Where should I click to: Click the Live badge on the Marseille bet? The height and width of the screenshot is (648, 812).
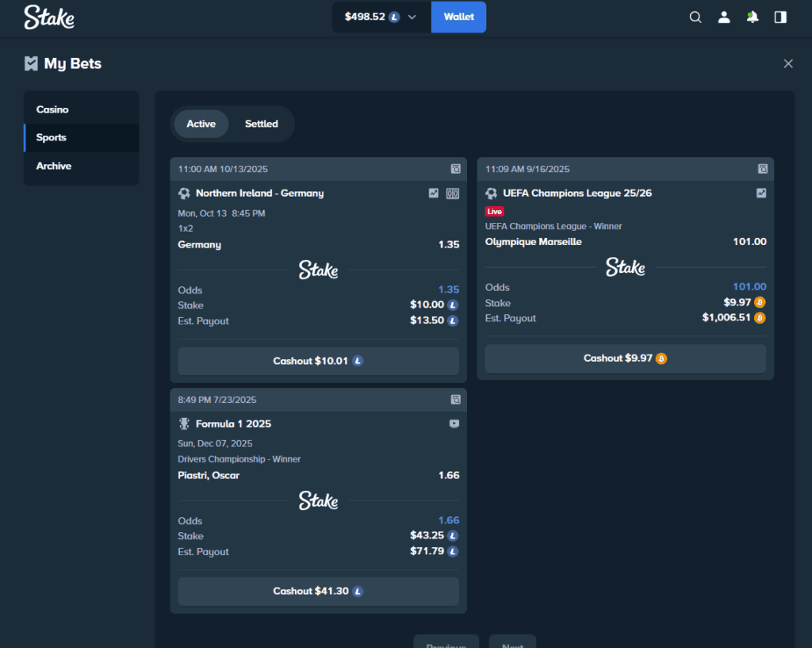(495, 212)
